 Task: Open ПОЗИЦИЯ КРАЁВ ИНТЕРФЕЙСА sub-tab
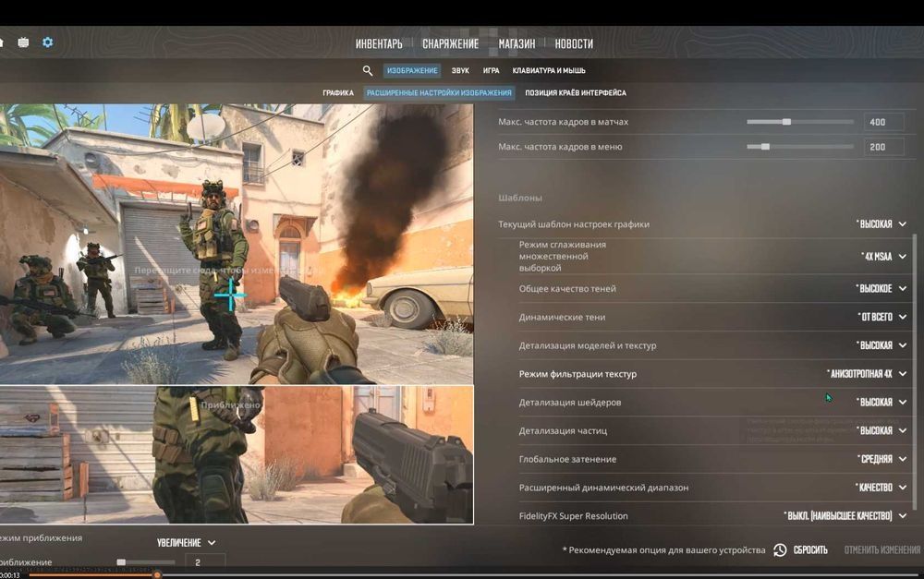[576, 93]
